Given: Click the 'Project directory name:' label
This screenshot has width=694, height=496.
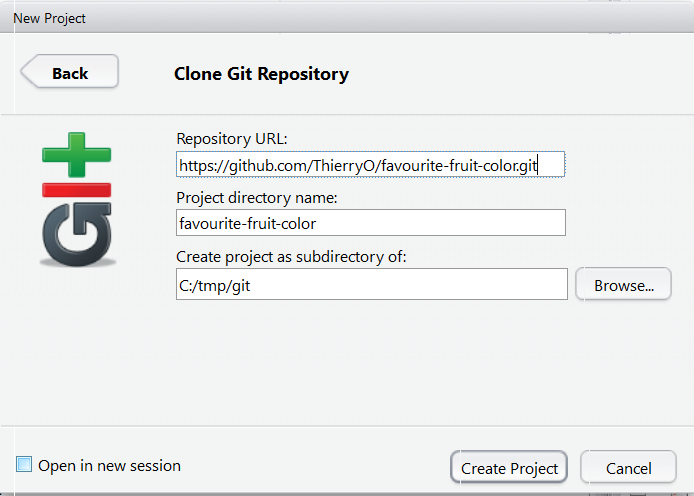Looking at the screenshot, I should tap(257, 198).
